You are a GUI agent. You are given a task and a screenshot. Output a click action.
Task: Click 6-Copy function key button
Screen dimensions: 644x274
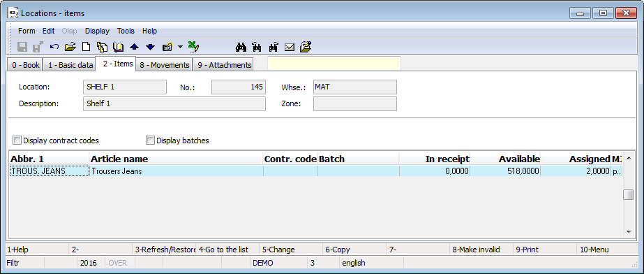click(355, 250)
